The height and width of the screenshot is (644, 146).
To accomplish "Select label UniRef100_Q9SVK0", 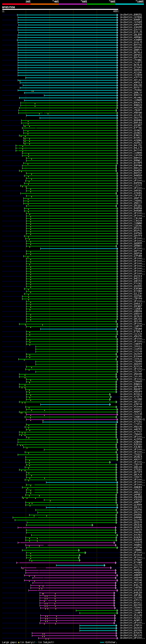I will click(131, 48).
